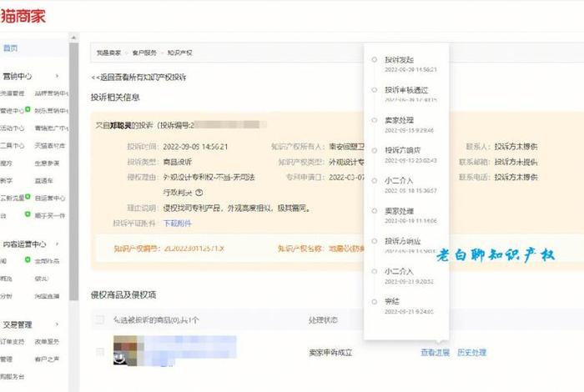
Task: Select 小二介入 marker dated 2022-09-18
Action: (x=375, y=180)
